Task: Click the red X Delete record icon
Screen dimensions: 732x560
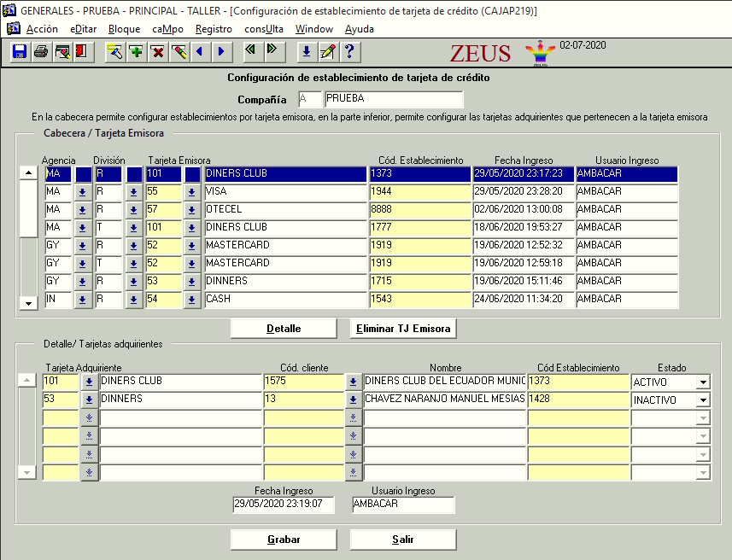Action: click(157, 52)
